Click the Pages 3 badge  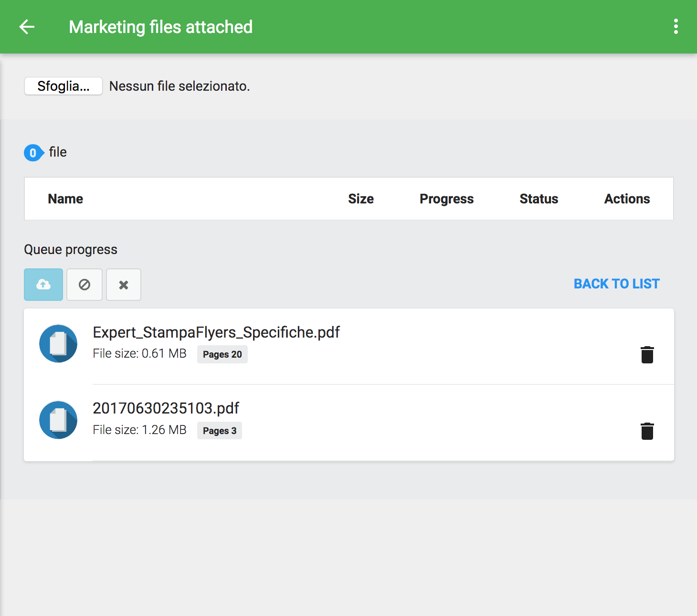[219, 431]
